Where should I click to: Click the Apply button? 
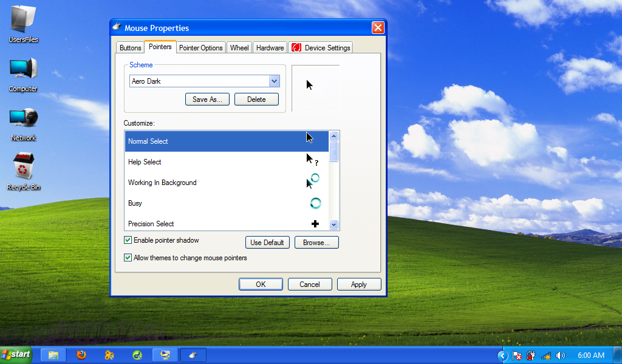[x=359, y=285]
